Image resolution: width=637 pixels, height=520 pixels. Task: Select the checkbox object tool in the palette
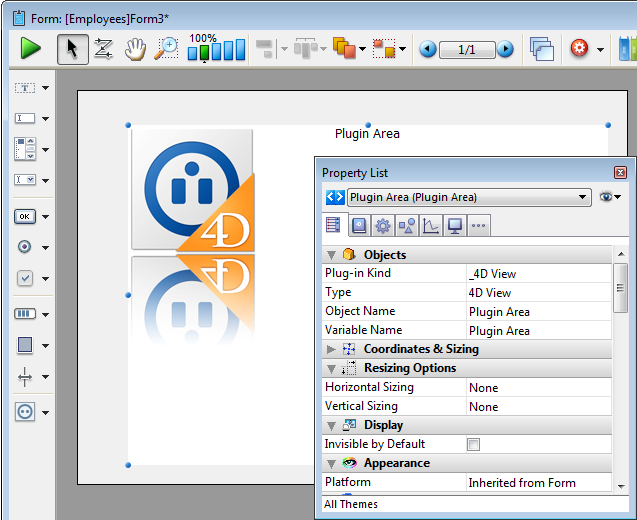[x=25, y=279]
